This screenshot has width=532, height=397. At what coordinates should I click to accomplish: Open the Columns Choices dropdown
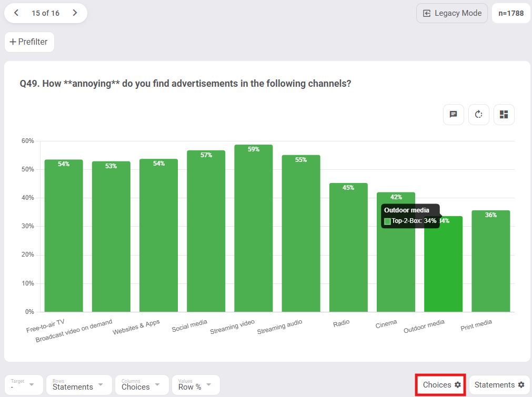pos(142,385)
